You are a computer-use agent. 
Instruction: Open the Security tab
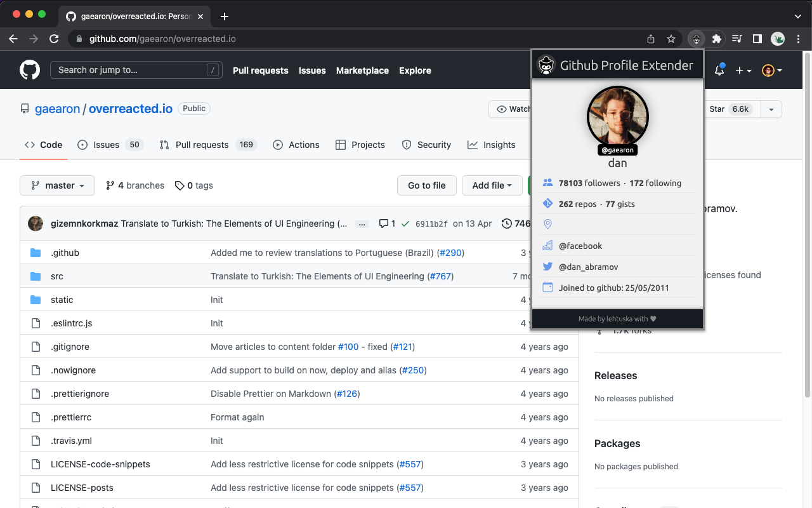(426, 145)
